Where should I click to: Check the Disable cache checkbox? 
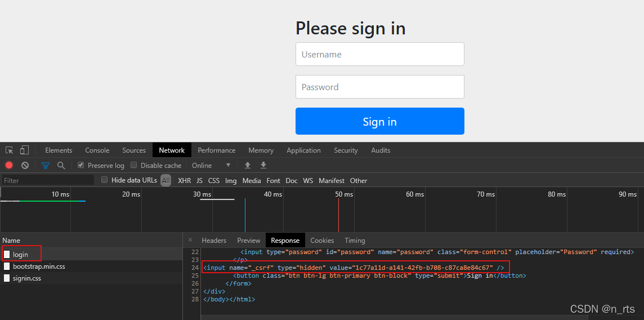coord(133,165)
